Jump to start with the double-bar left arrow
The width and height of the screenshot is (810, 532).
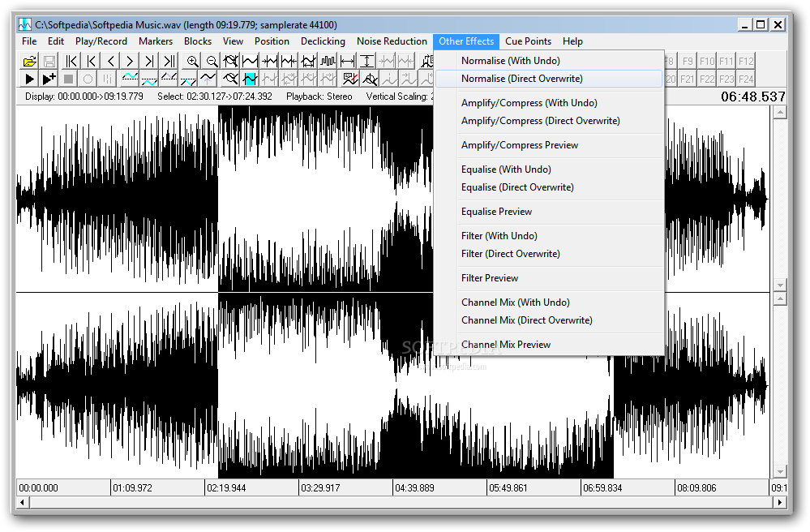tap(71, 62)
